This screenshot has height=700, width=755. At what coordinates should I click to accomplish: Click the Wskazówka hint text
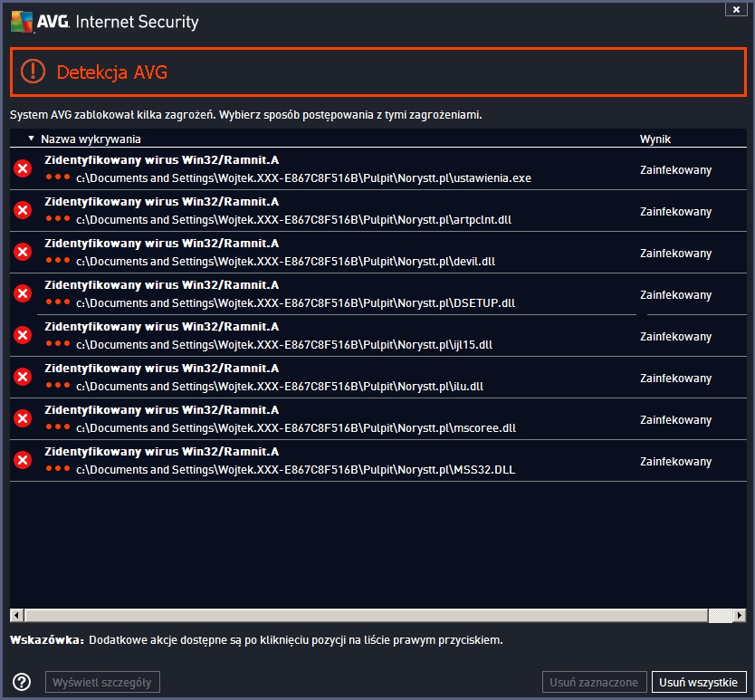(256, 640)
